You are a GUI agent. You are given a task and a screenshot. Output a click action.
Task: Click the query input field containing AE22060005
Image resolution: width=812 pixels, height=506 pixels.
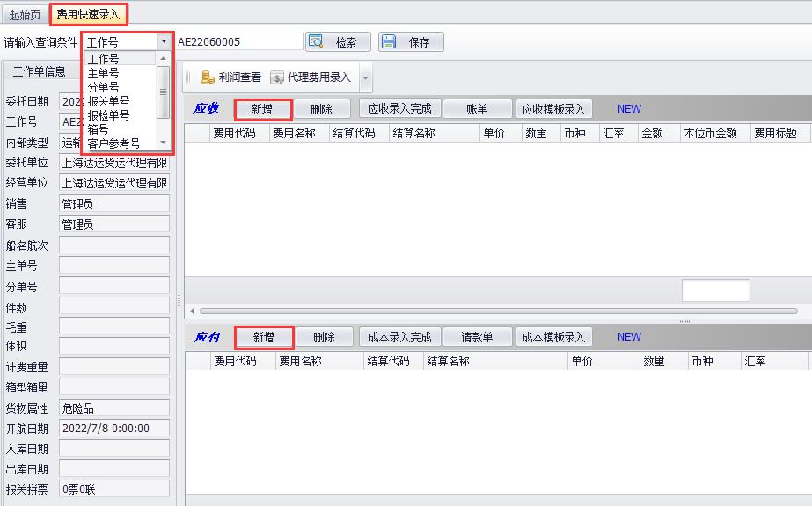click(x=238, y=41)
